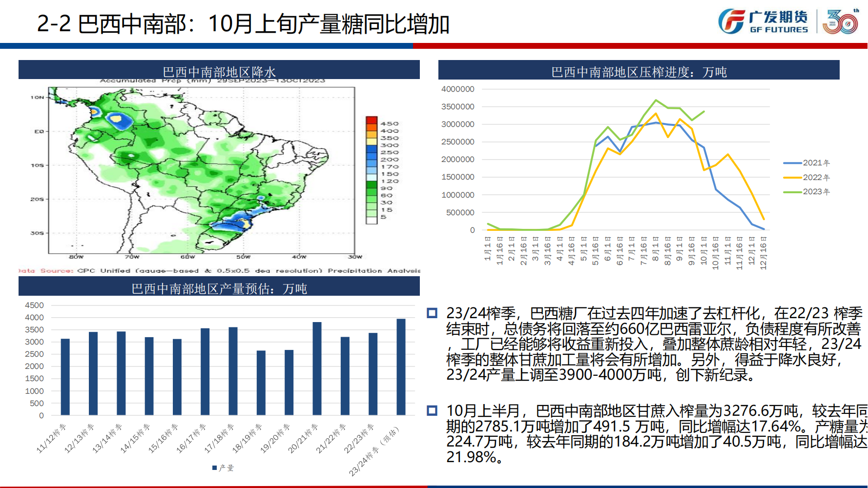The width and height of the screenshot is (868, 488).
Task: Click the 18/19榨季 bar in chart
Action: (x=261, y=383)
